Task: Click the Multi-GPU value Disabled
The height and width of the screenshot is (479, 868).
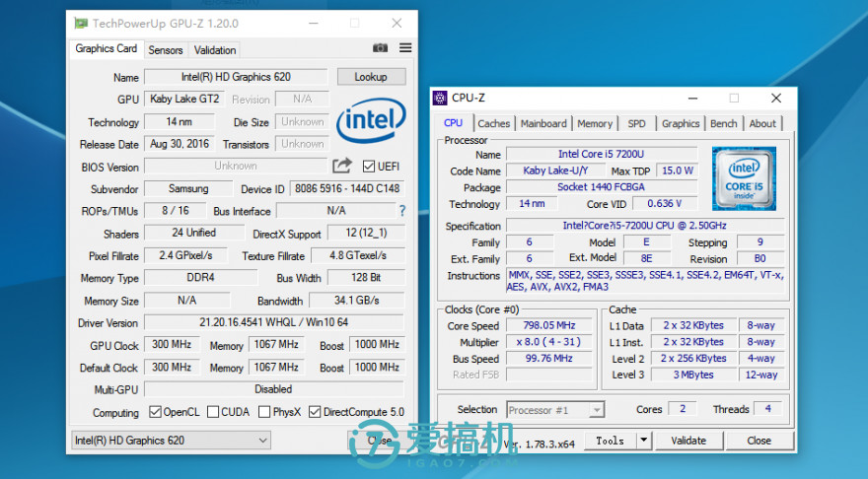Action: pyautogui.click(x=273, y=389)
